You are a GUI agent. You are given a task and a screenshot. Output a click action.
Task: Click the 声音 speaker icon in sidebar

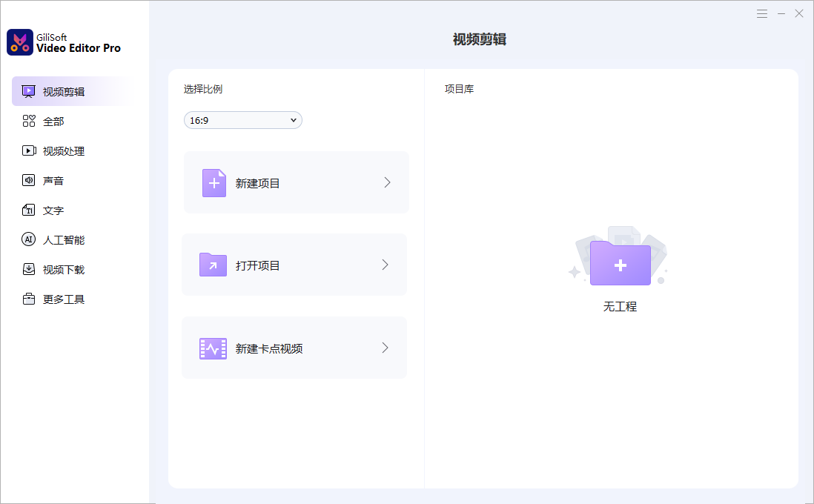click(29, 181)
